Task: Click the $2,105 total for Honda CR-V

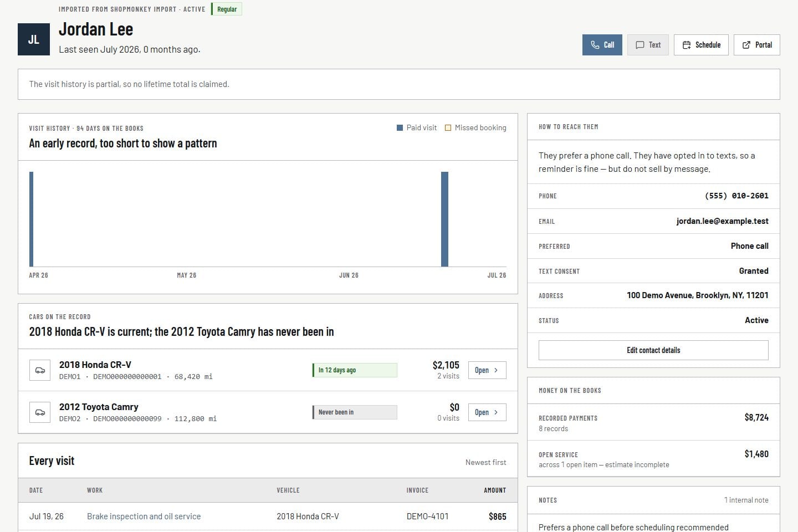Action: point(446,365)
